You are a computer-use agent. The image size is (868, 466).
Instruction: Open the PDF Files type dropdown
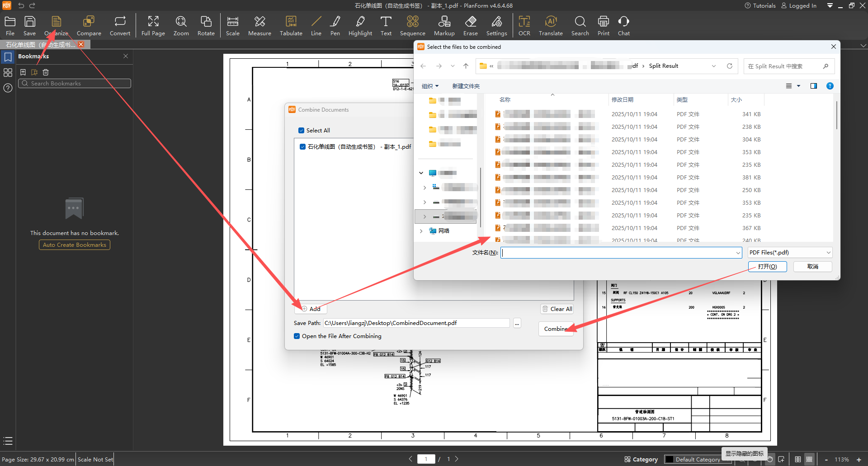pos(789,253)
